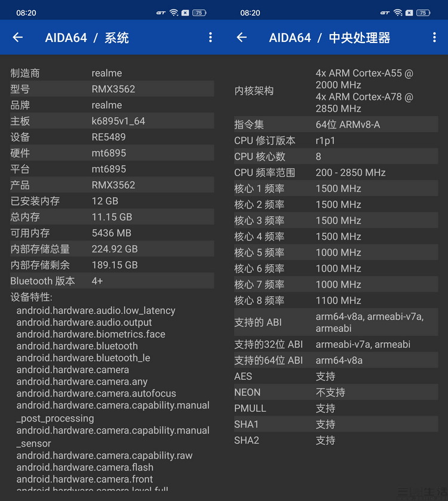
Task: Select the 核心 2 频率 row
Action: pyautogui.click(x=336, y=204)
